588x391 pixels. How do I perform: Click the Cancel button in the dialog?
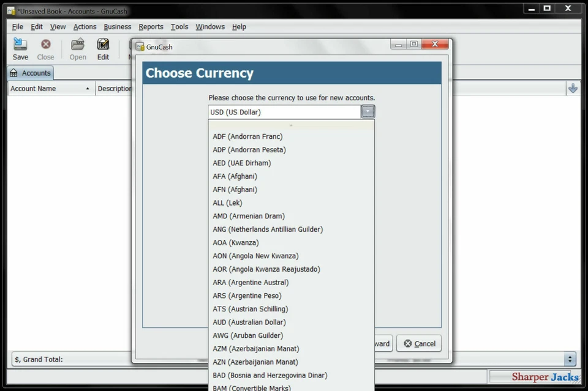tap(419, 343)
